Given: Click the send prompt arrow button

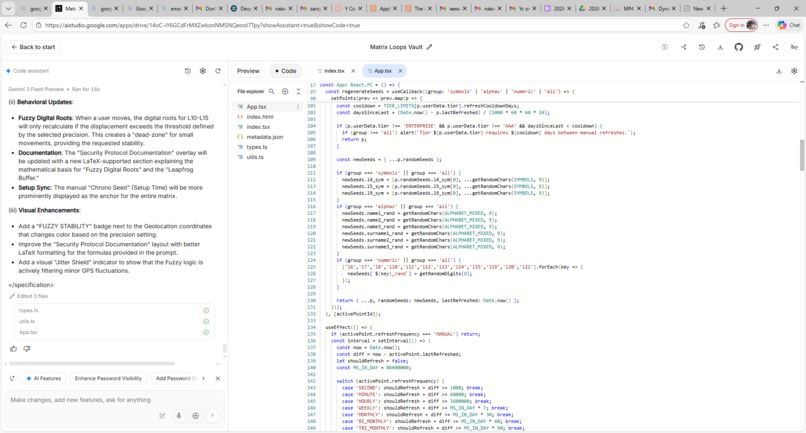Looking at the screenshot, I should tap(212, 416).
